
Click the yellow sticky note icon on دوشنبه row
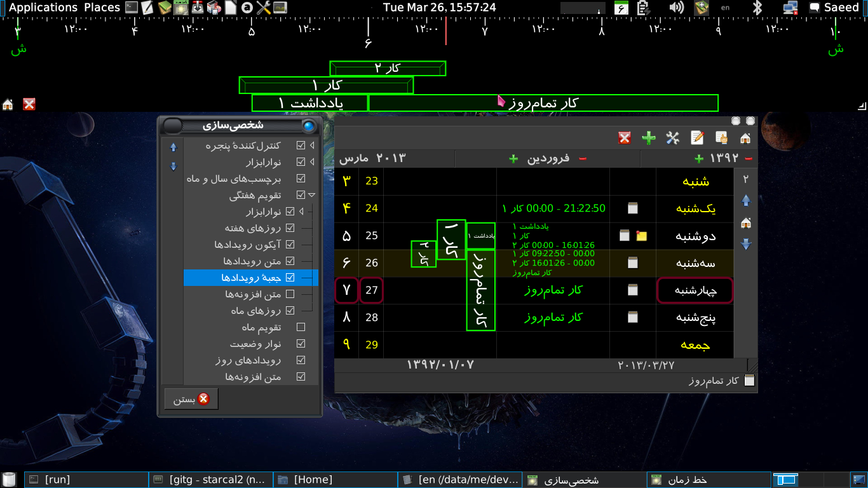point(641,236)
